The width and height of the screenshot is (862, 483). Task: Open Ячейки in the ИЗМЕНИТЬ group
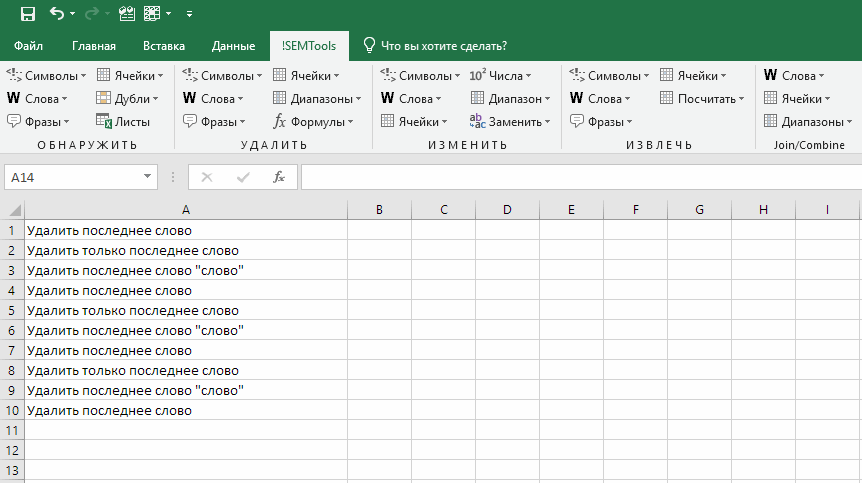(414, 122)
